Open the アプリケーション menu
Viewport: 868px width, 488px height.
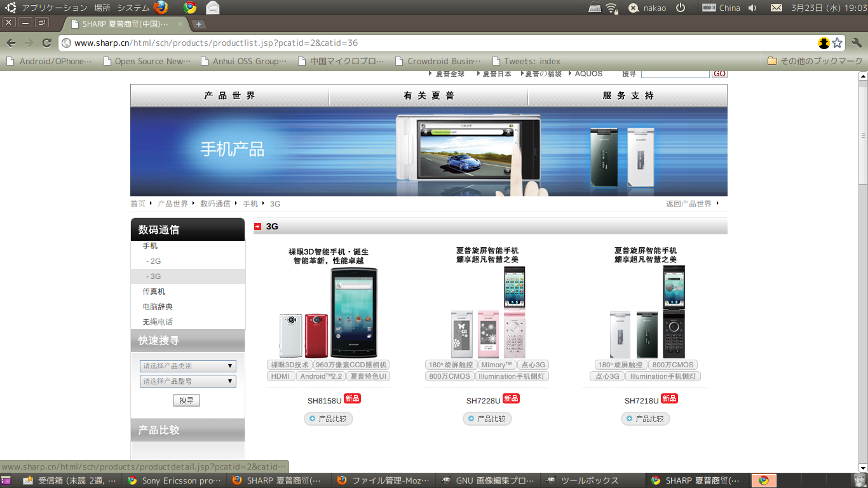55,8
